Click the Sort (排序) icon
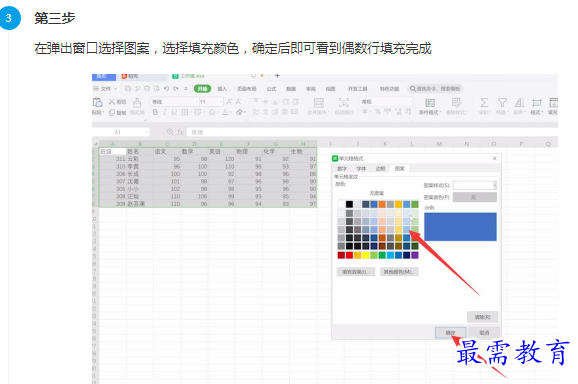 point(519,102)
